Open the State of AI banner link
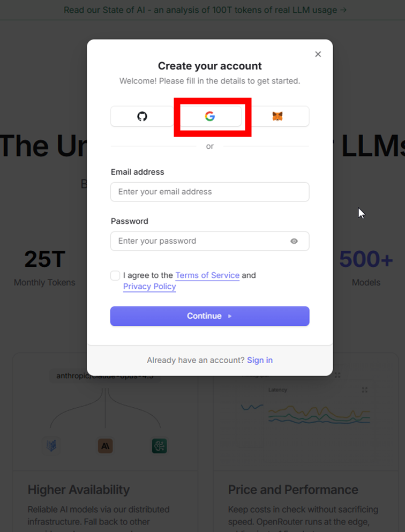The image size is (405, 532). point(205,10)
